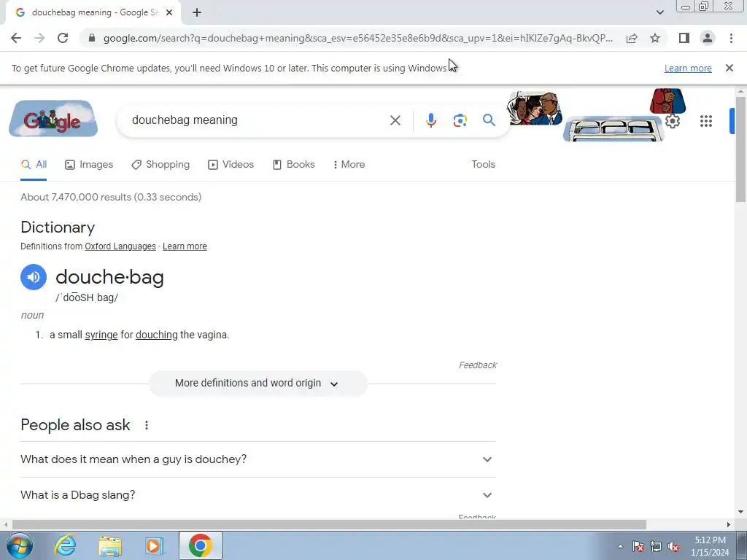747x560 pixels.
Task: Open the Action Center flag icon
Action: point(638,546)
